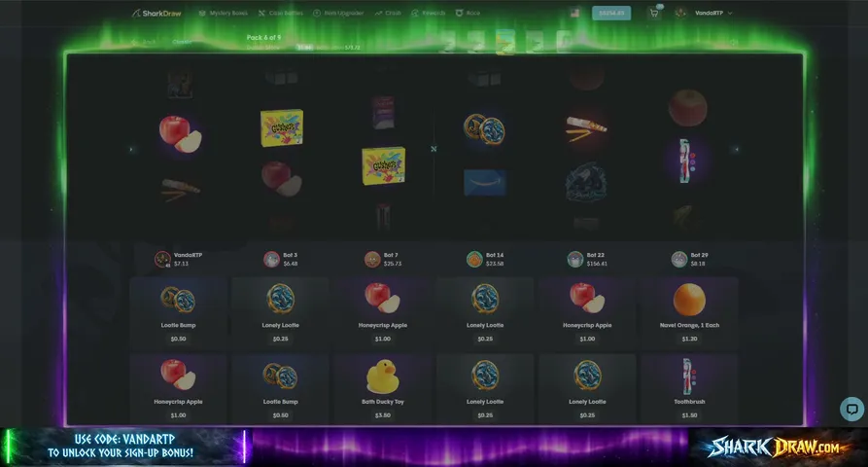Open the live chat bubble
868x467 pixels.
coord(851,410)
